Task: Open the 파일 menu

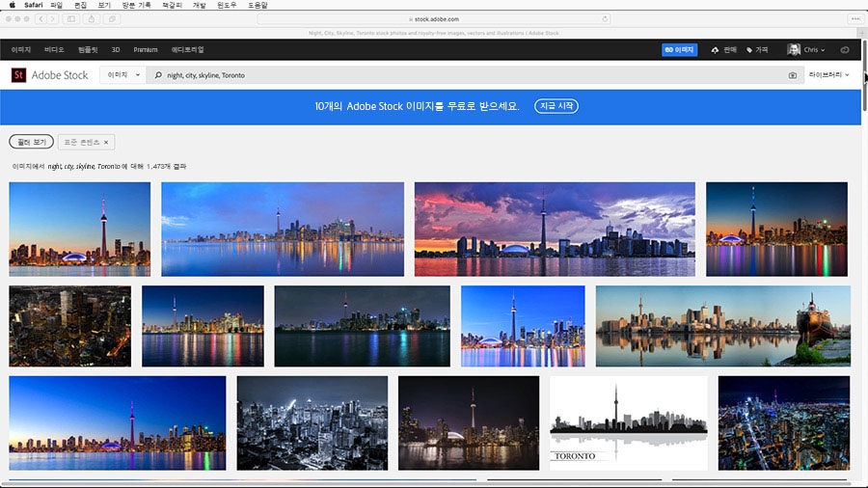Action: [57, 5]
